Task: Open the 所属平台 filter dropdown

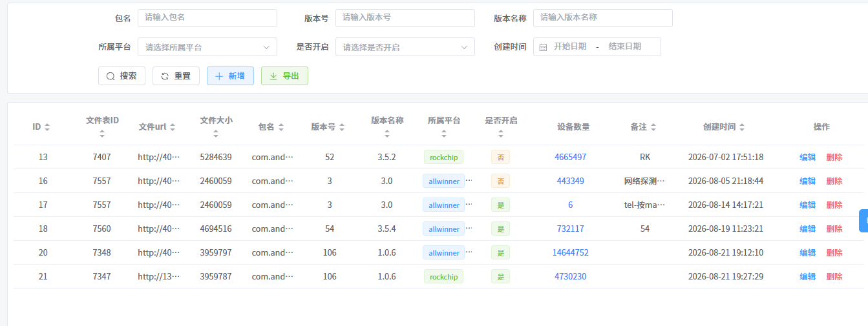Action: pos(207,47)
